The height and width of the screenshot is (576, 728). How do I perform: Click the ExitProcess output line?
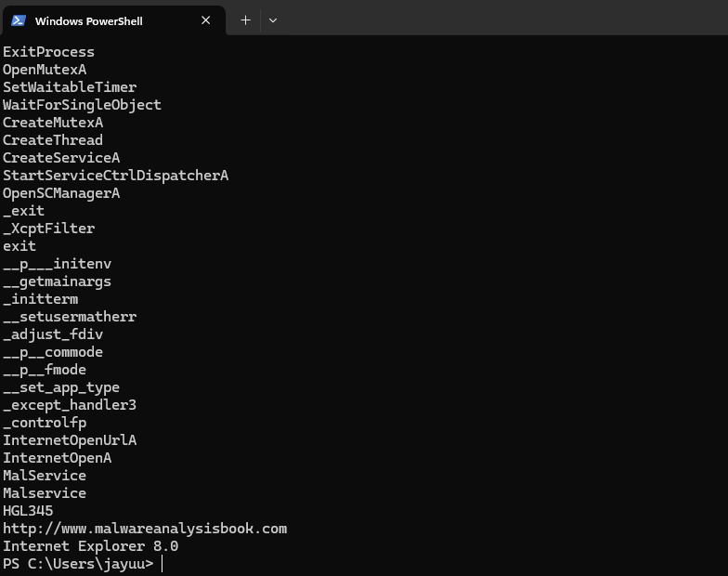(x=48, y=52)
